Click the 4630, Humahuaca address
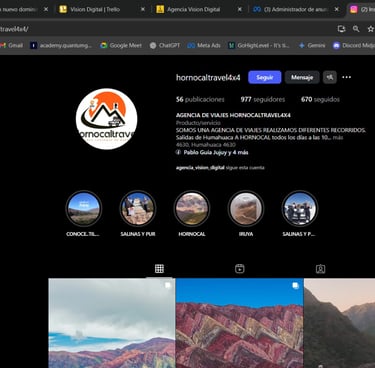This screenshot has height=368, width=375. point(206,145)
